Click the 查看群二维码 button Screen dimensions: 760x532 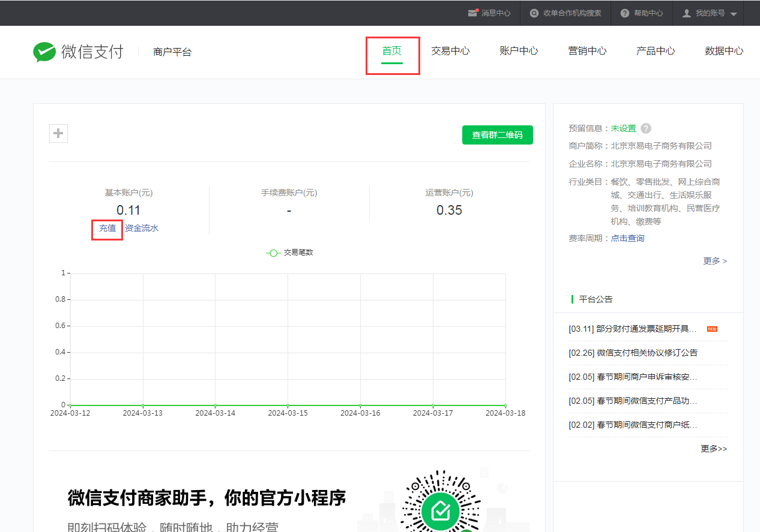[x=497, y=135]
